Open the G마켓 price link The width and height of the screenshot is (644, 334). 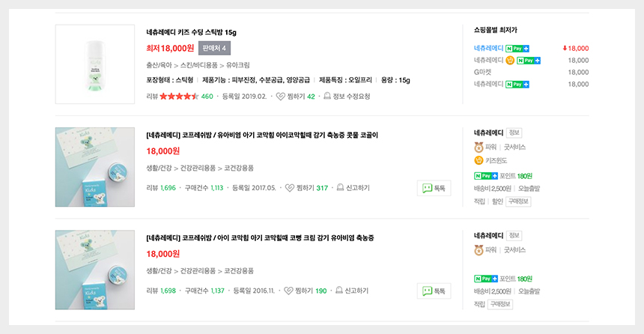pyautogui.click(x=483, y=72)
